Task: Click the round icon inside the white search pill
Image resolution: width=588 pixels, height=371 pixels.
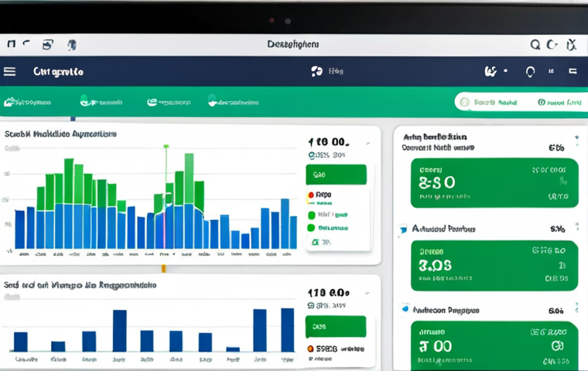Action: (465, 102)
